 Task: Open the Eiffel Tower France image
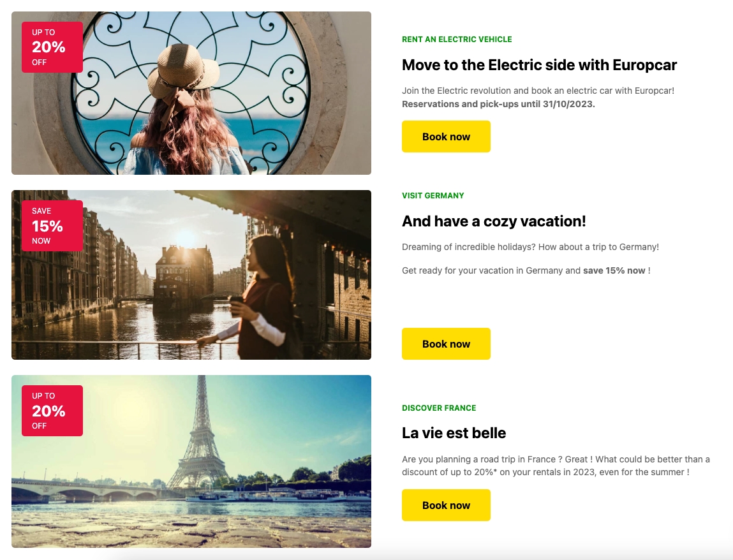[191, 461]
